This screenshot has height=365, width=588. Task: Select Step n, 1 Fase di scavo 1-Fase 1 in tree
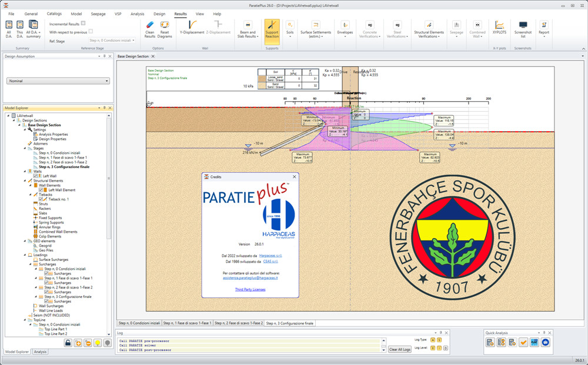tap(63, 158)
